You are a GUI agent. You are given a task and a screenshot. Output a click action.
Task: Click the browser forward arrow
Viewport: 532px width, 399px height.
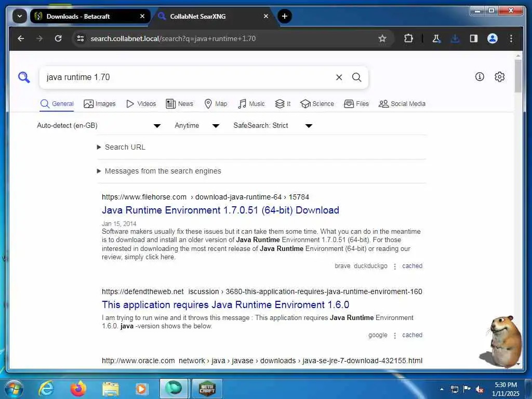coord(39,38)
